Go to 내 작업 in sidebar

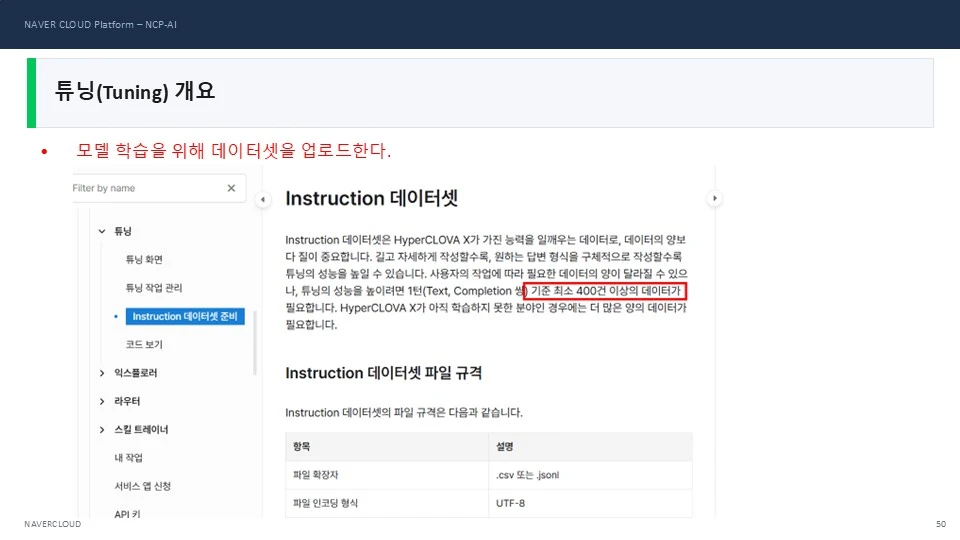pos(129,458)
